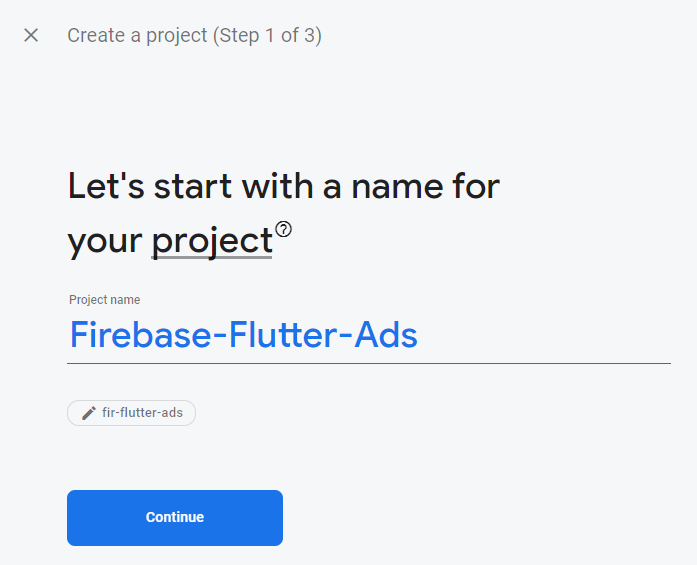Proceed to step 2 with Continue
This screenshot has height=565, width=697.
click(175, 518)
